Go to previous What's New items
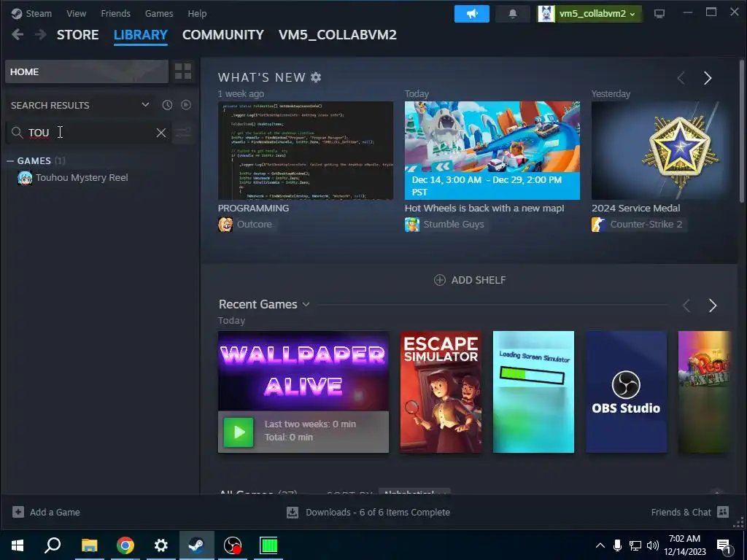The height and width of the screenshot is (560, 747). point(681,77)
